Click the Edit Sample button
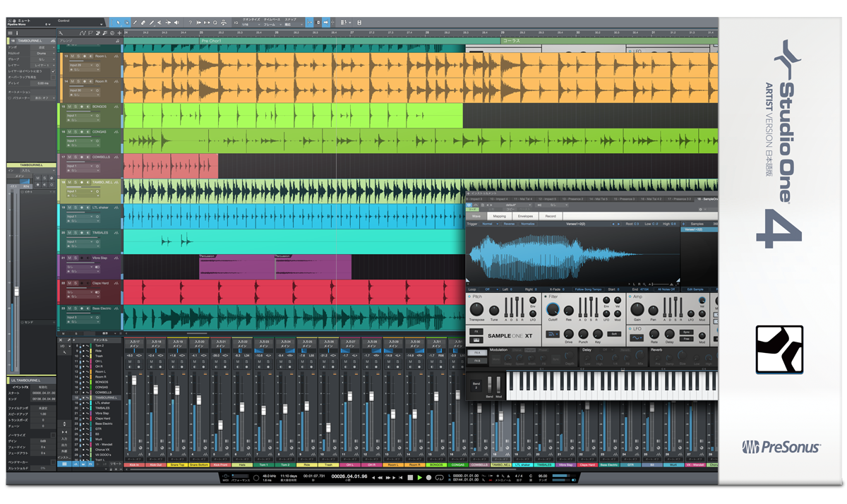The height and width of the screenshot is (504, 847). (695, 289)
